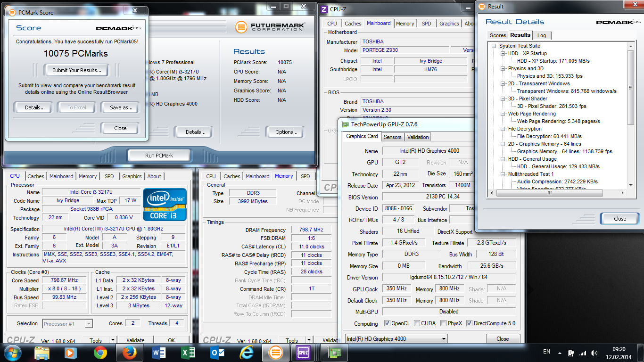Collapse the 3D - Pixel Shader node
644x362 pixels.
pos(503,99)
